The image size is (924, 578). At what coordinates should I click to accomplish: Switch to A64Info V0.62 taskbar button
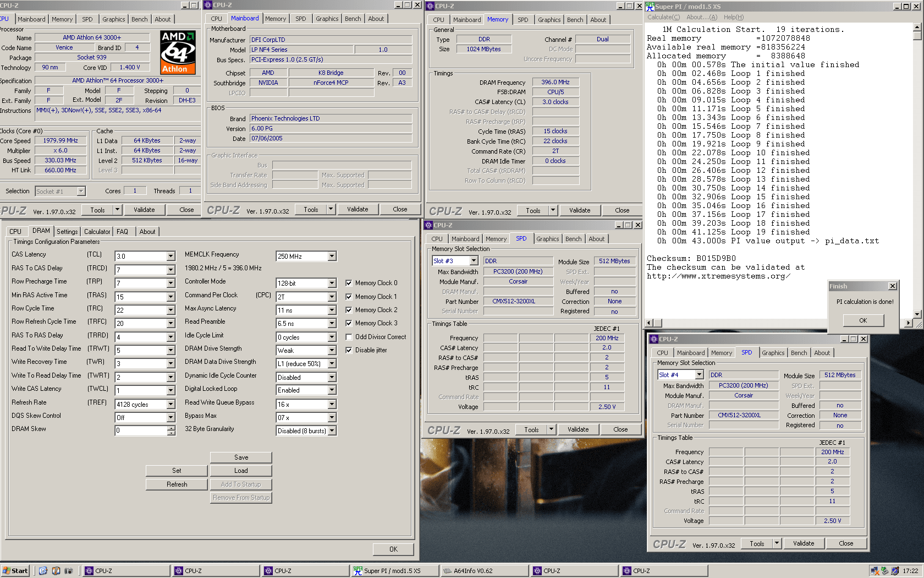coord(485,571)
